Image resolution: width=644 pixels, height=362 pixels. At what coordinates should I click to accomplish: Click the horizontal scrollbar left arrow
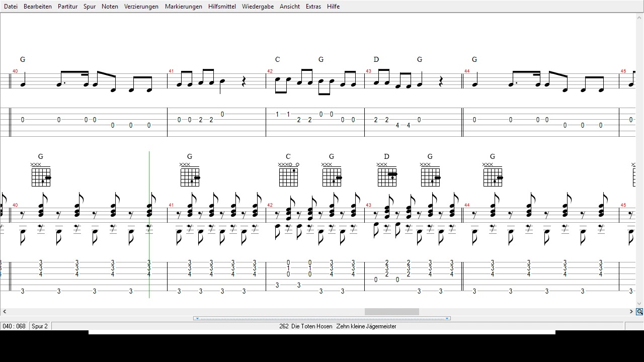4,312
